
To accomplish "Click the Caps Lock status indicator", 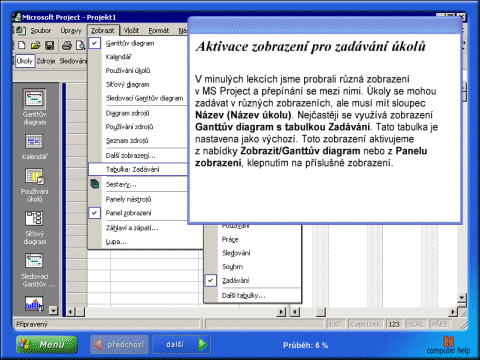I will point(366,324).
